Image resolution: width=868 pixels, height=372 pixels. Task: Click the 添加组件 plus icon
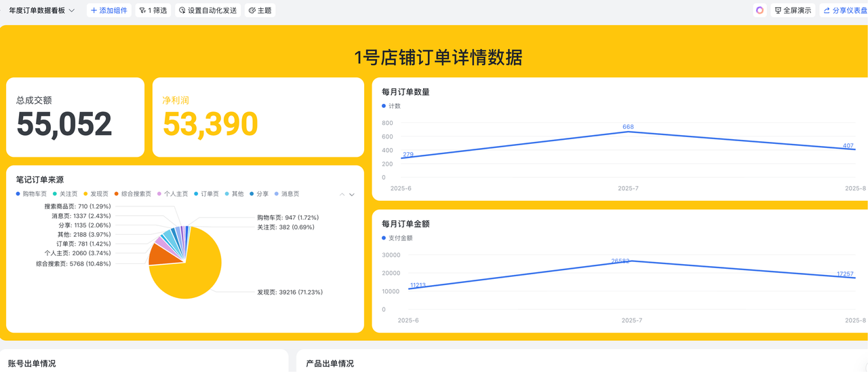tap(94, 11)
